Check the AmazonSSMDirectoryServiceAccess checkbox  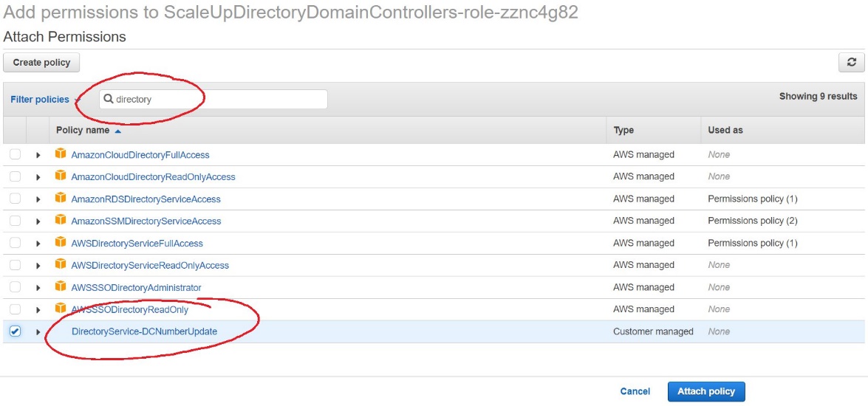15,221
